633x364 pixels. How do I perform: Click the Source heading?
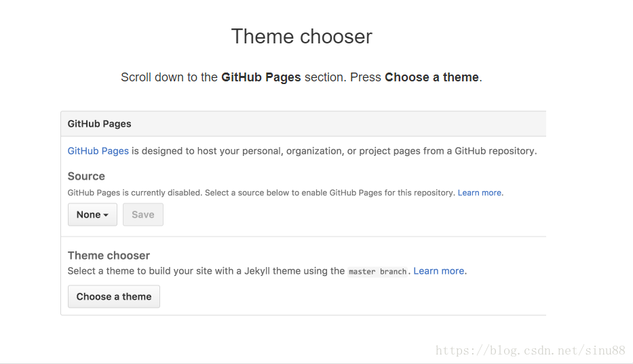coord(86,176)
